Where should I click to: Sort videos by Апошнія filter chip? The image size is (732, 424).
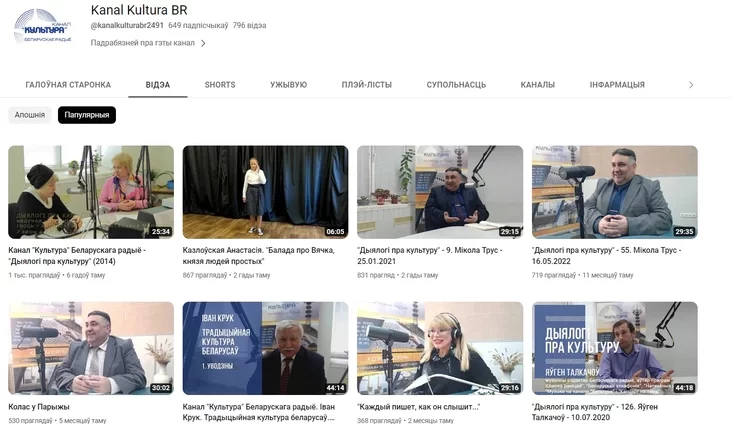point(30,115)
